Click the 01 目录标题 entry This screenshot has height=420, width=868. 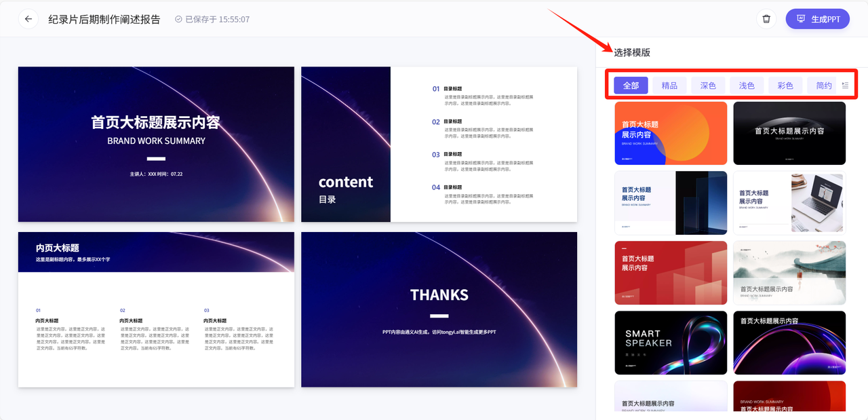click(483, 96)
